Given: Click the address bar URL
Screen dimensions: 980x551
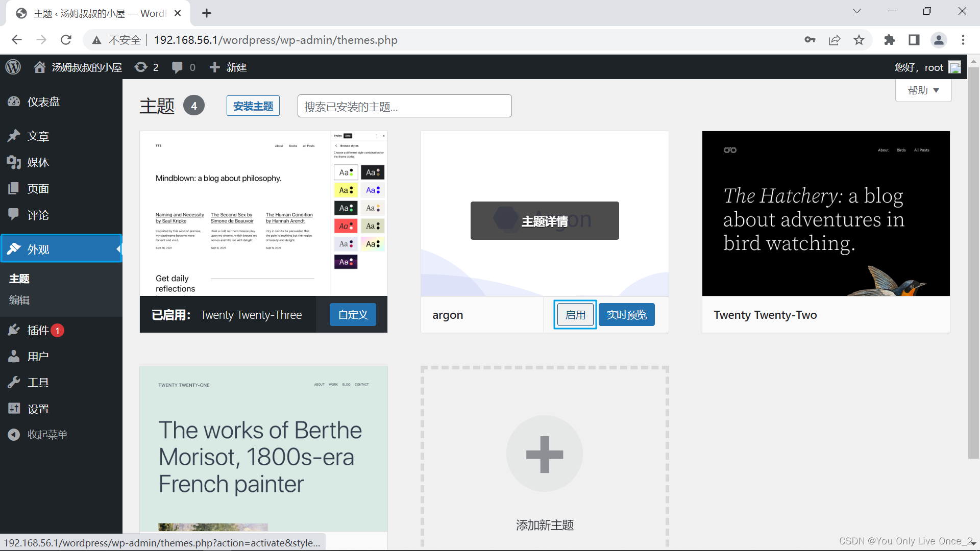Looking at the screenshot, I should (x=276, y=40).
